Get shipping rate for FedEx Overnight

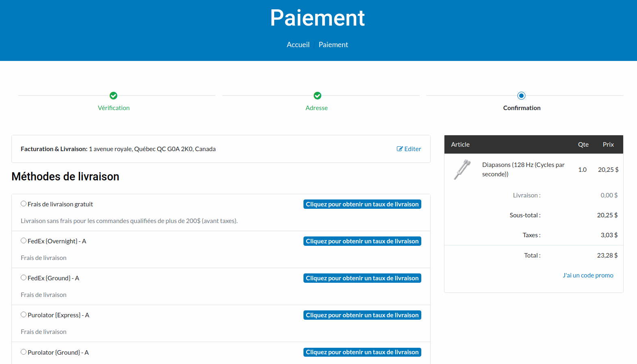tap(362, 241)
